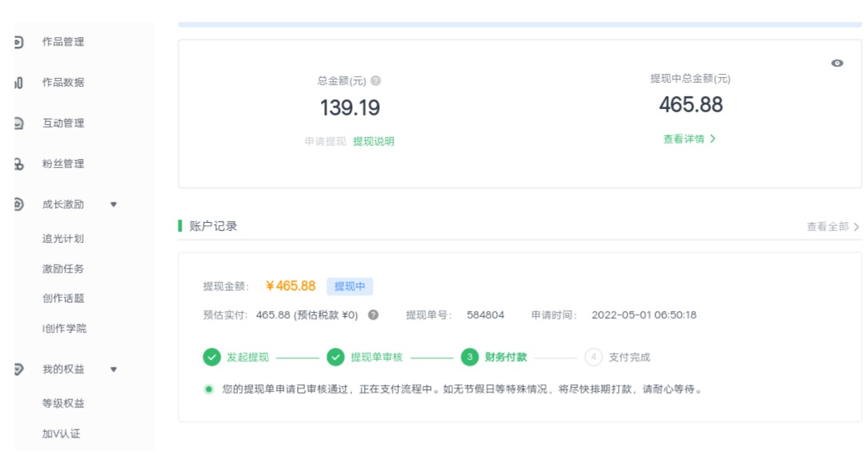Click the 粉丝管理 people icon
This screenshot has height=469, width=868.
pos(19,164)
